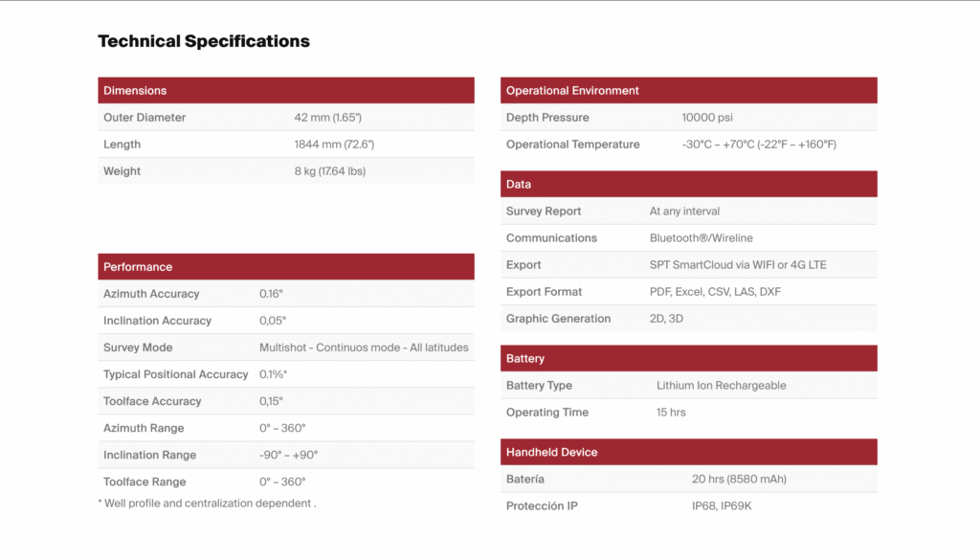
Task: Select the IP68, IP69K protection value
Action: click(722, 506)
